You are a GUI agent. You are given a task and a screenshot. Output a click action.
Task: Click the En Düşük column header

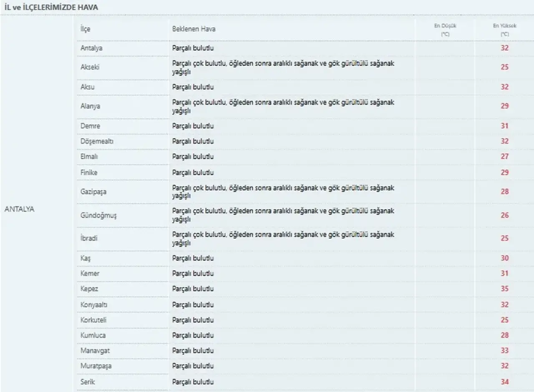click(x=445, y=30)
